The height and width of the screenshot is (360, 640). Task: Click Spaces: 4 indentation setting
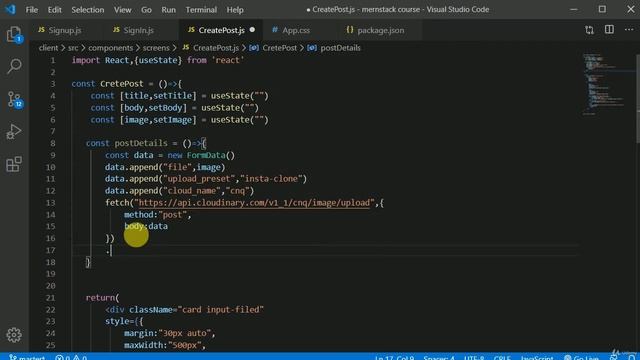[x=439, y=357]
